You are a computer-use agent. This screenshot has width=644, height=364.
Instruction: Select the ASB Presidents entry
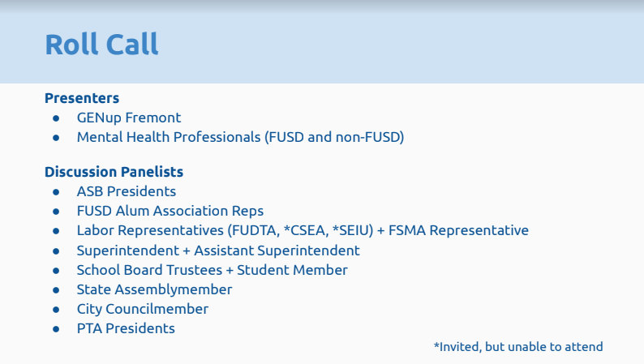click(127, 191)
